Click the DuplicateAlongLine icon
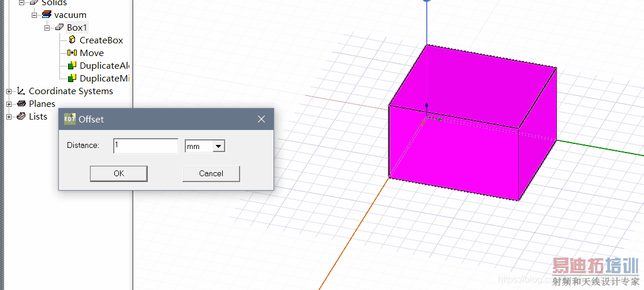 coord(72,65)
